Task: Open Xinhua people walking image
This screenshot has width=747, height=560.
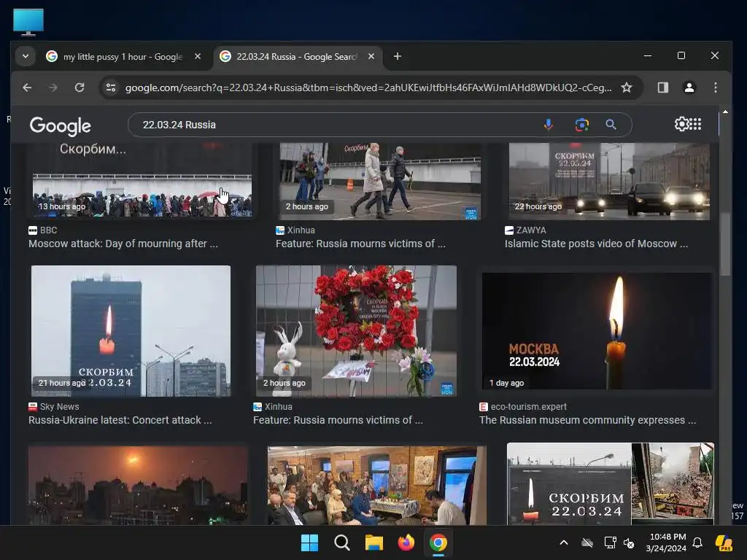Action: point(380,182)
